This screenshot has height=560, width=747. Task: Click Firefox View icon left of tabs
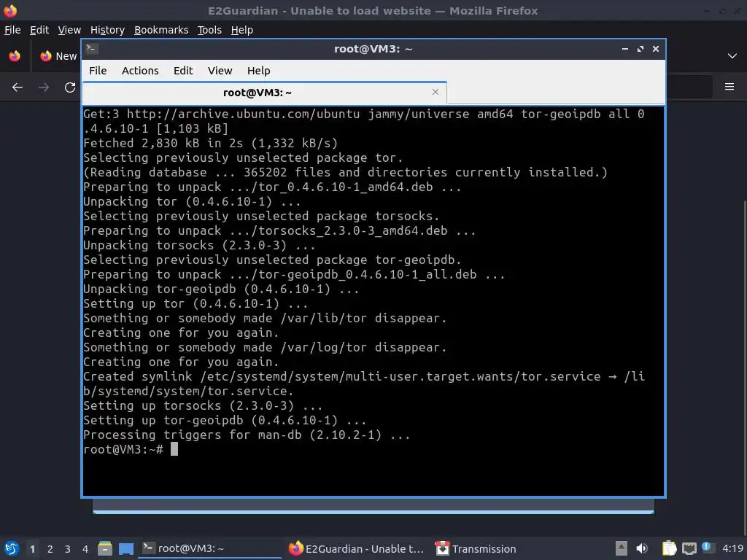pyautogui.click(x=15, y=55)
